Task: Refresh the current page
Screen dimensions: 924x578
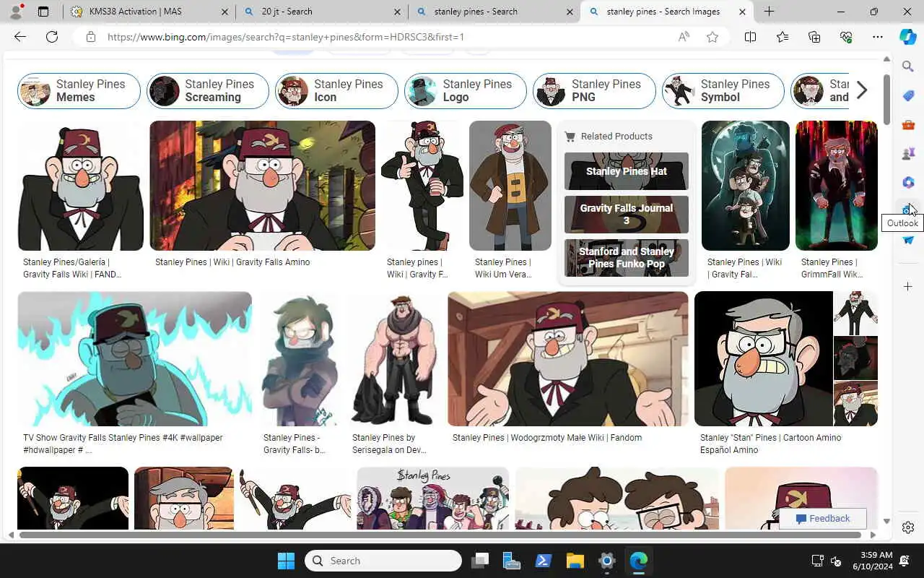Action: (x=52, y=37)
